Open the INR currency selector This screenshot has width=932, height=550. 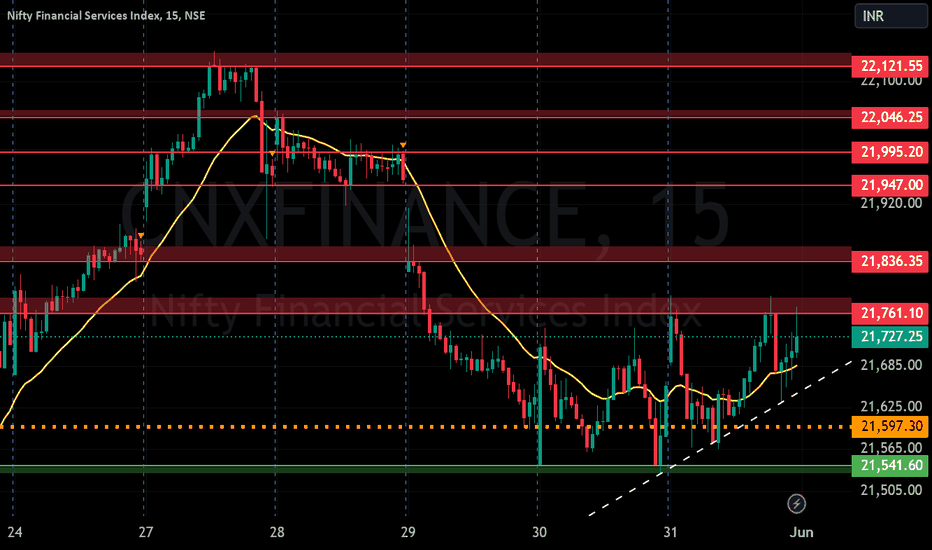(890, 16)
